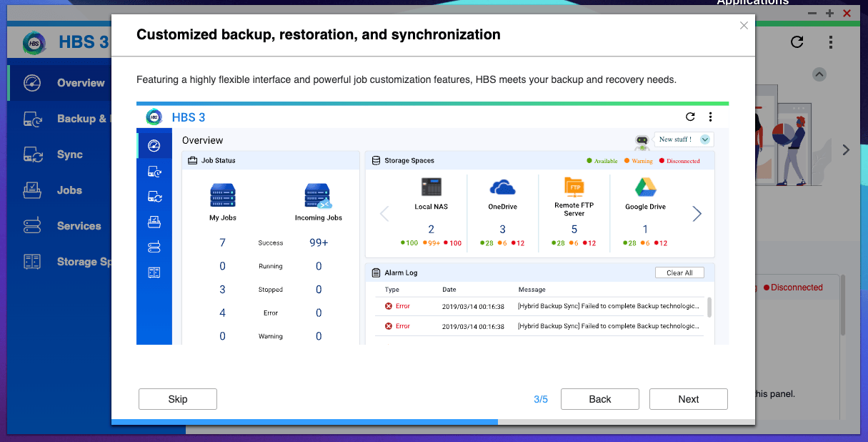Close the intro dialog with the X
The image size is (868, 442).
tap(744, 26)
